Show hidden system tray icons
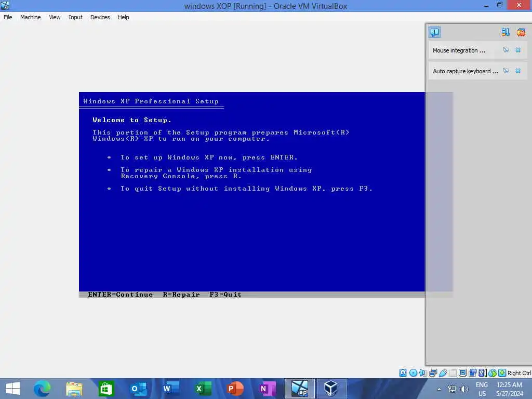Screen dimensions: 532x399 (438, 389)
